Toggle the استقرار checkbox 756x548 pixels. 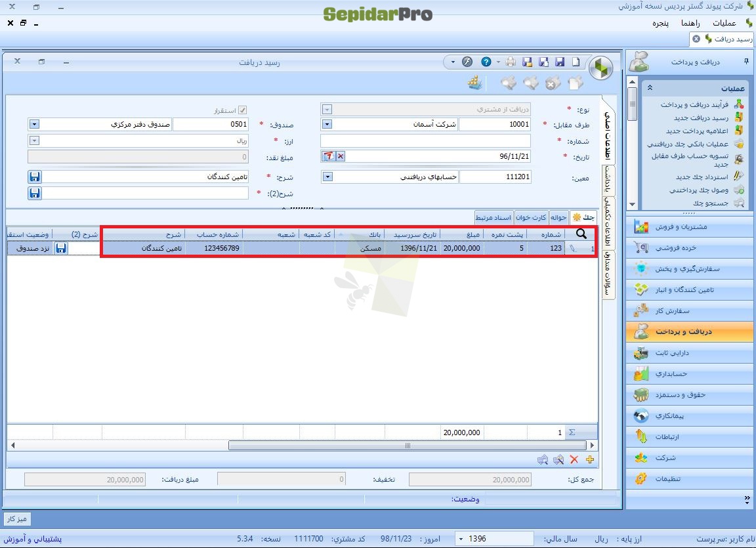click(x=243, y=110)
